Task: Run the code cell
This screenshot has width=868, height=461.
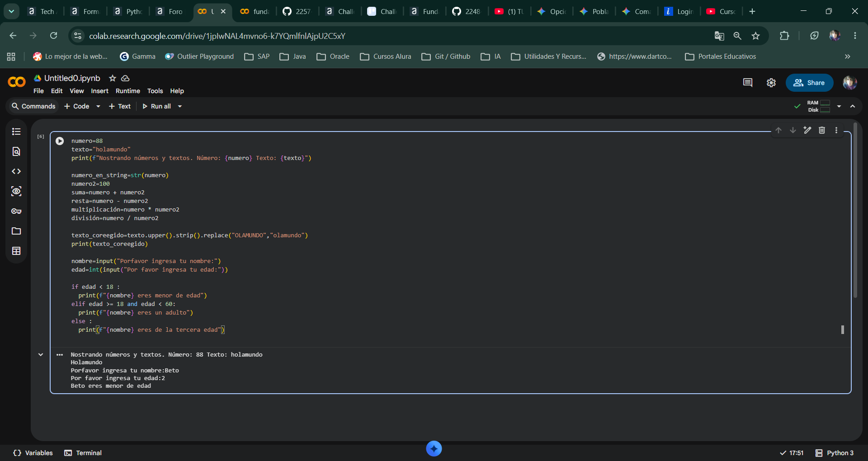Action: [x=60, y=141]
